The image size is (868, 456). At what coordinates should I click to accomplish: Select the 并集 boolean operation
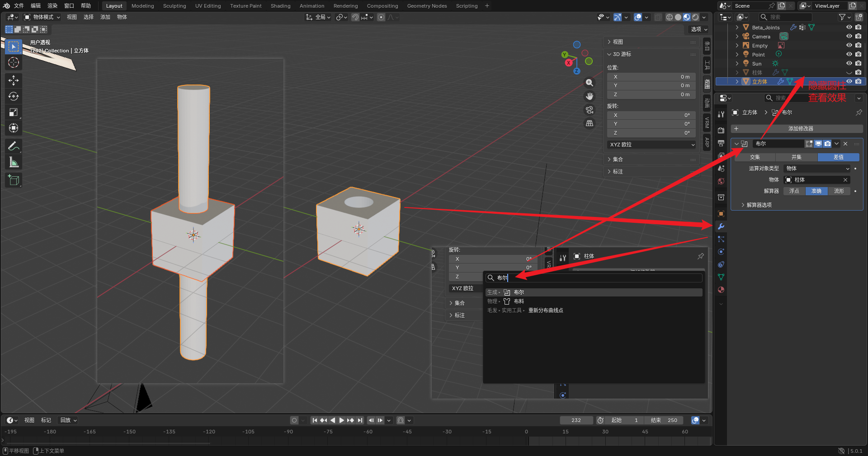pyautogui.click(x=797, y=157)
